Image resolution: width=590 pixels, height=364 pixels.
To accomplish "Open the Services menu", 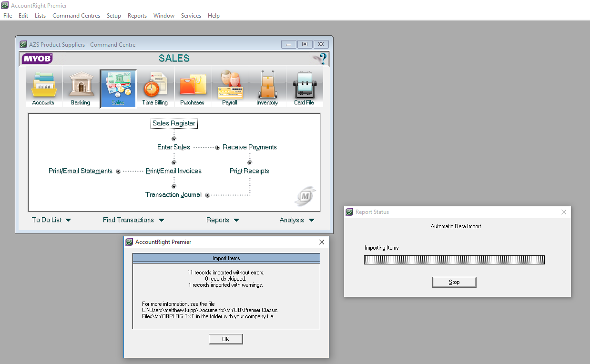I will point(191,16).
